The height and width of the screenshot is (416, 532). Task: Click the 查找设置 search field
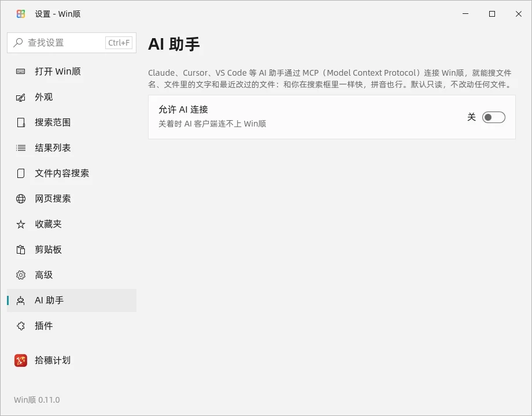point(72,43)
